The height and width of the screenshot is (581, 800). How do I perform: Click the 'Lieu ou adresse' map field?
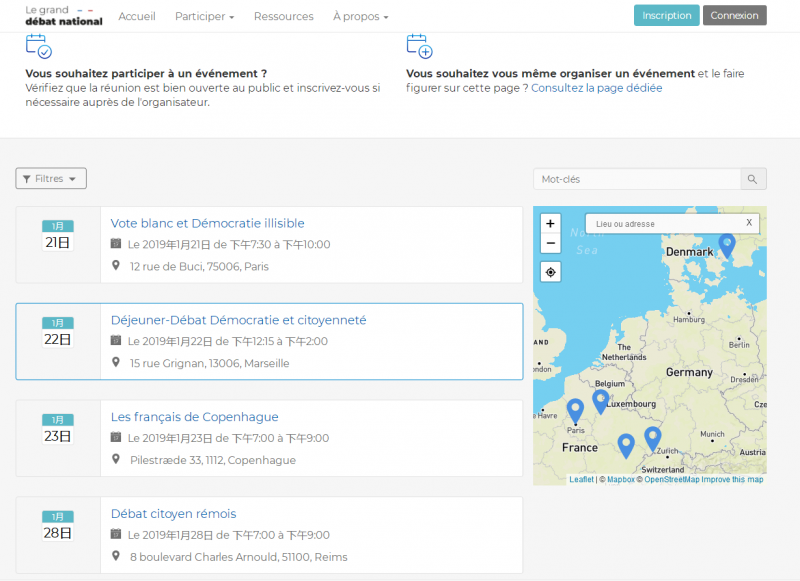coord(664,224)
